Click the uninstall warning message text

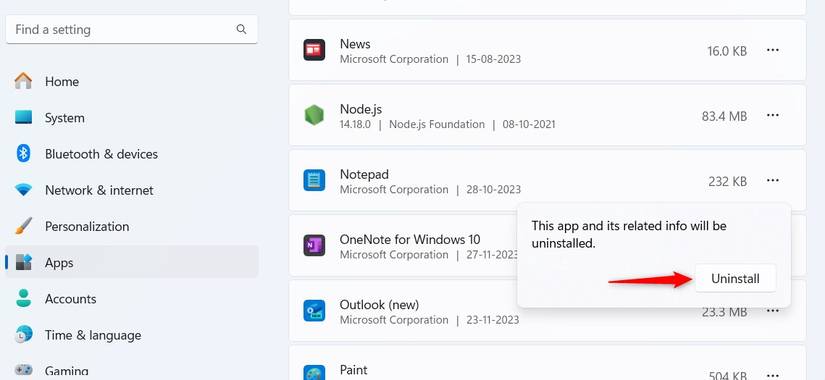click(629, 235)
